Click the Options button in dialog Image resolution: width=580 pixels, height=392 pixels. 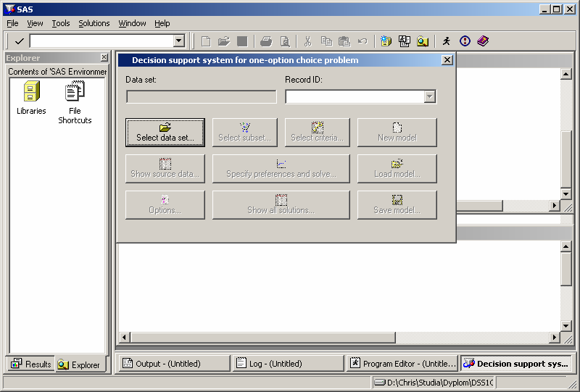click(x=165, y=205)
